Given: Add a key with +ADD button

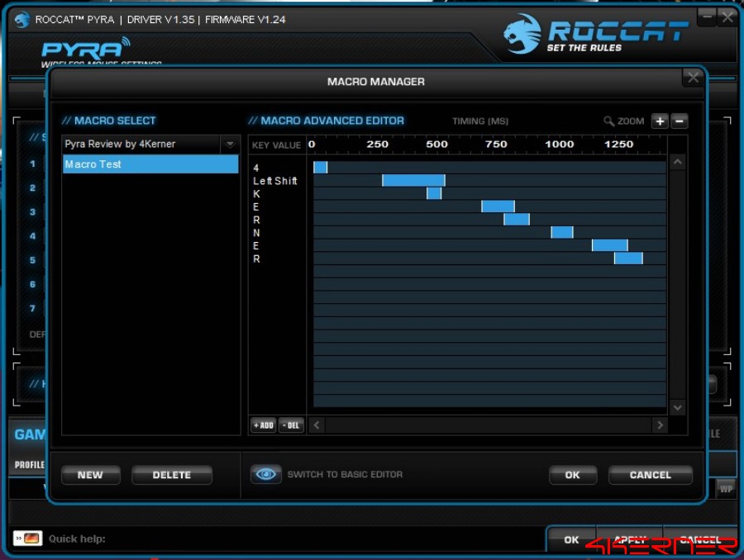Looking at the screenshot, I should pyautogui.click(x=264, y=425).
